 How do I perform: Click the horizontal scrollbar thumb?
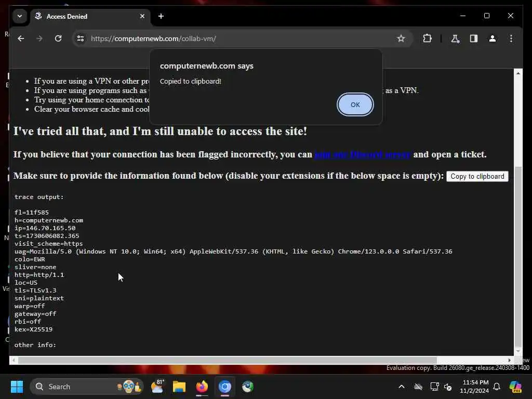228,361
